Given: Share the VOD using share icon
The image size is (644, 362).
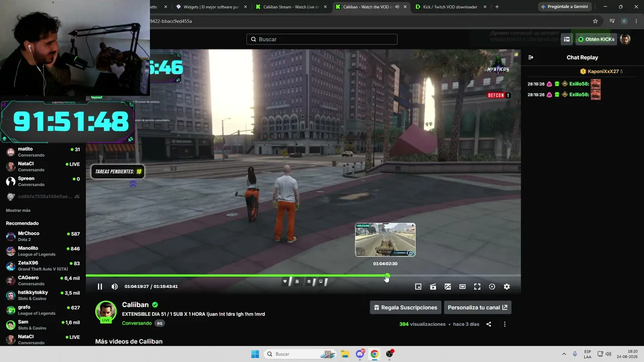Looking at the screenshot, I should coord(489,324).
